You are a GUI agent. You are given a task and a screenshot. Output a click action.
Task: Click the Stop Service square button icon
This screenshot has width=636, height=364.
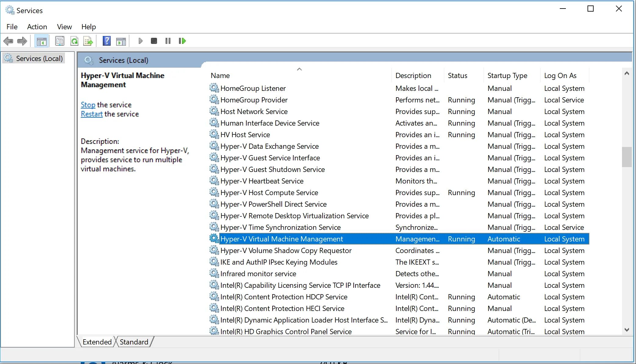tap(154, 41)
